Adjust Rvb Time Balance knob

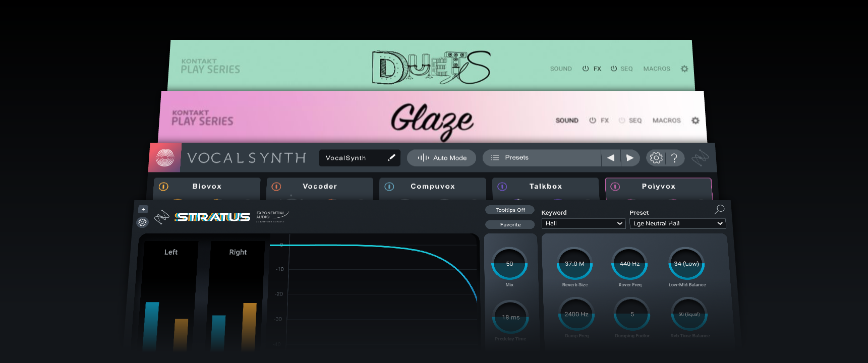689,314
